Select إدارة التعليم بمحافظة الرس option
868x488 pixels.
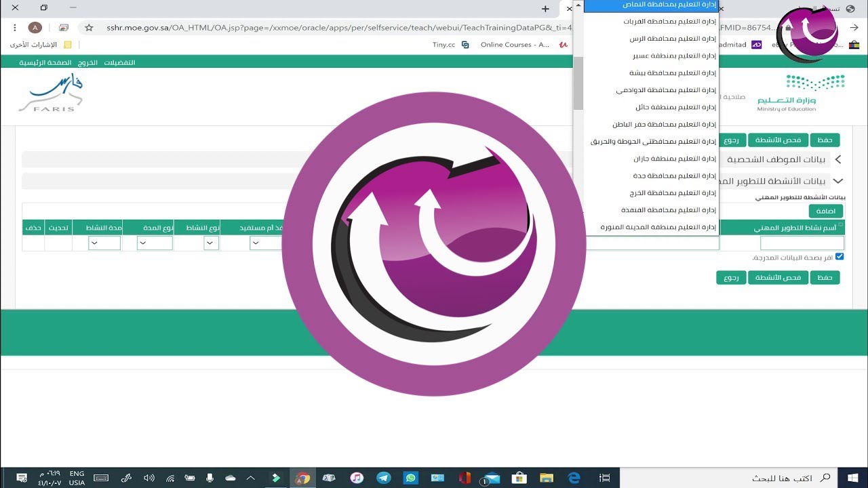point(651,39)
